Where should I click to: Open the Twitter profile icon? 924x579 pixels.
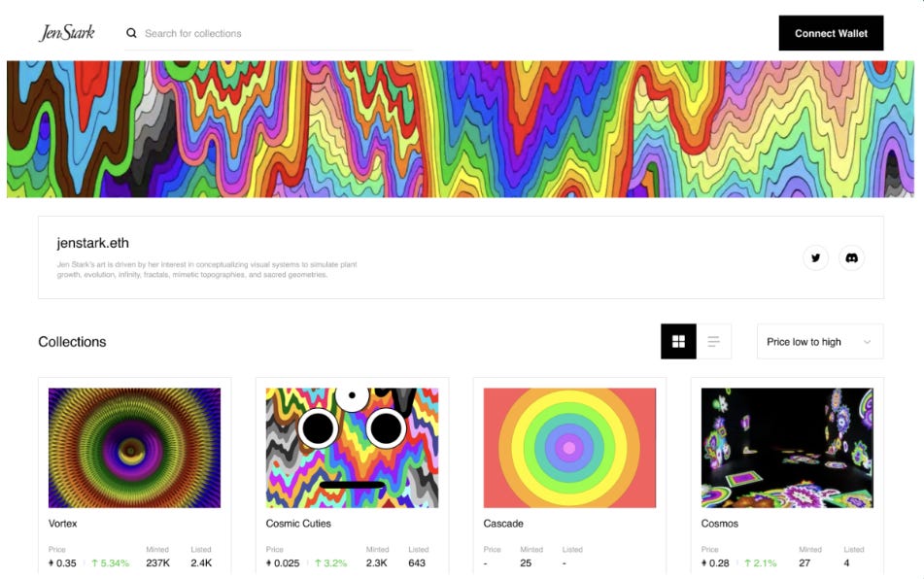click(x=815, y=258)
